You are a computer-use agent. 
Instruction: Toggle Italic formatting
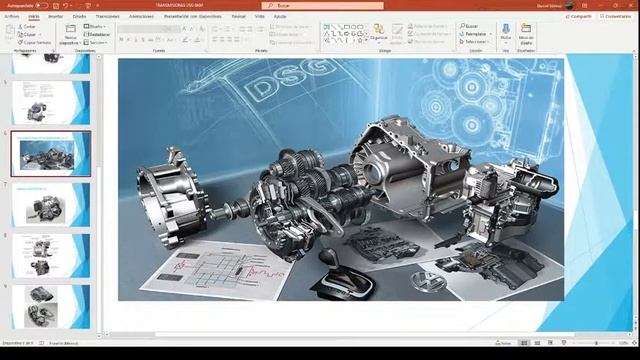coord(129,40)
